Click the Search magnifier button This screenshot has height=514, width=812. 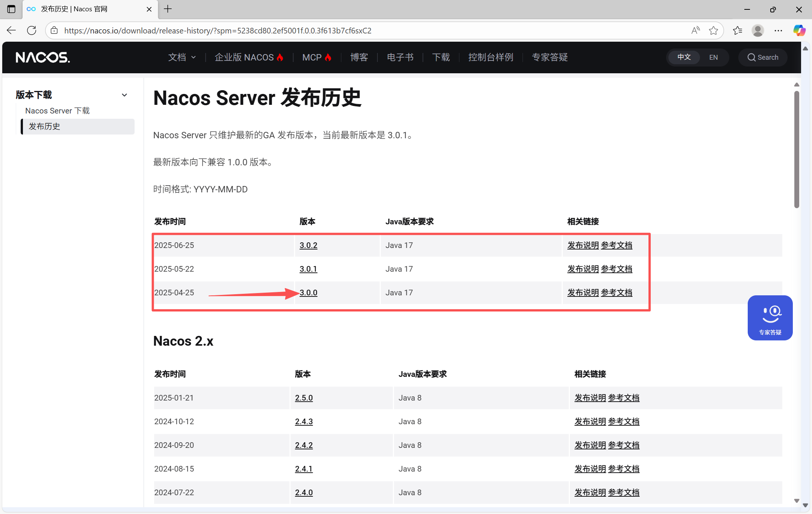pyautogui.click(x=763, y=57)
